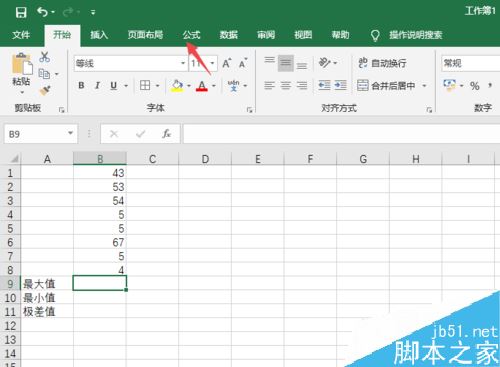Click the Select All corner triangle
The height and width of the screenshot is (367, 500).
pos(14,158)
